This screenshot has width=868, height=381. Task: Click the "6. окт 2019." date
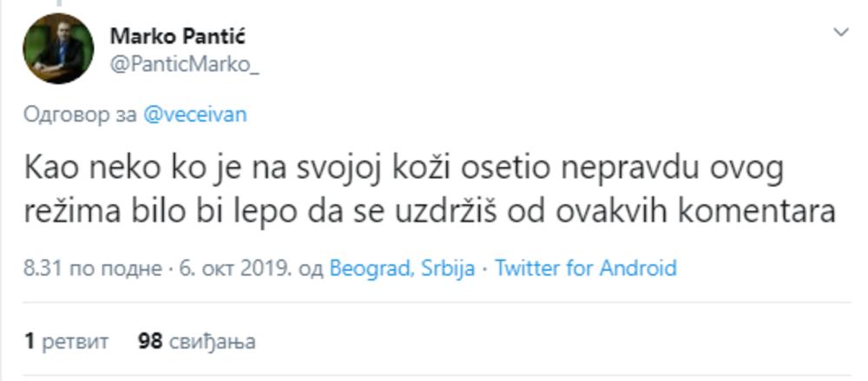click(x=235, y=268)
